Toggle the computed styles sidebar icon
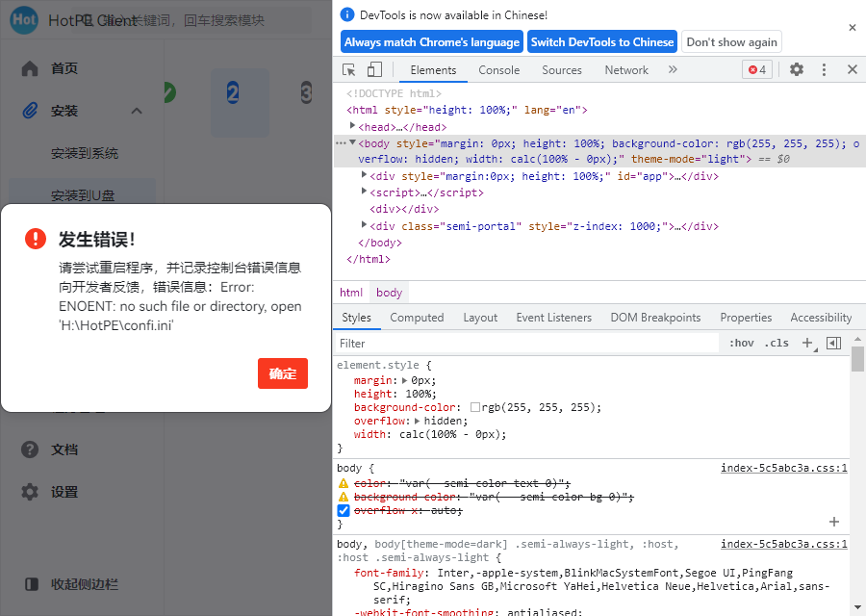 [x=833, y=344]
